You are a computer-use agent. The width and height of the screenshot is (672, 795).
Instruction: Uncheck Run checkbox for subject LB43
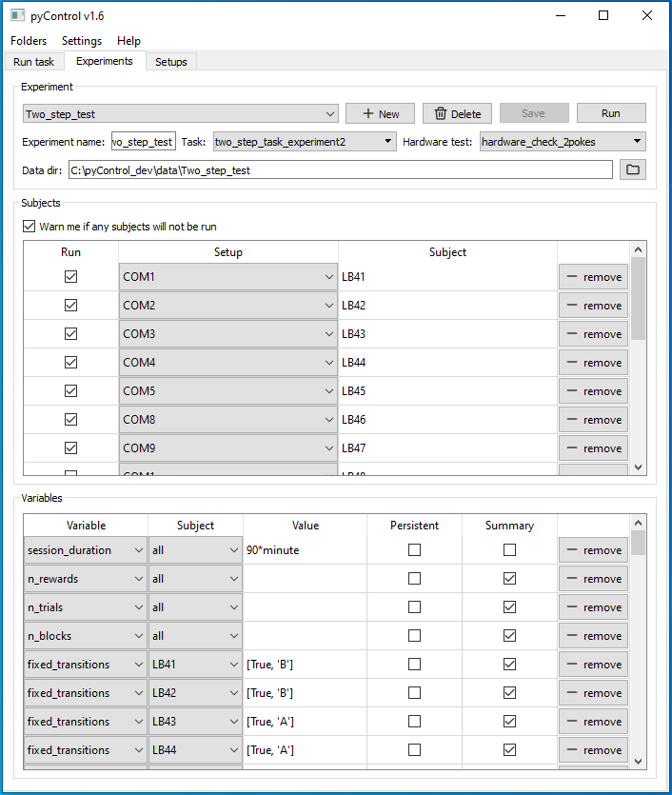[71, 333]
